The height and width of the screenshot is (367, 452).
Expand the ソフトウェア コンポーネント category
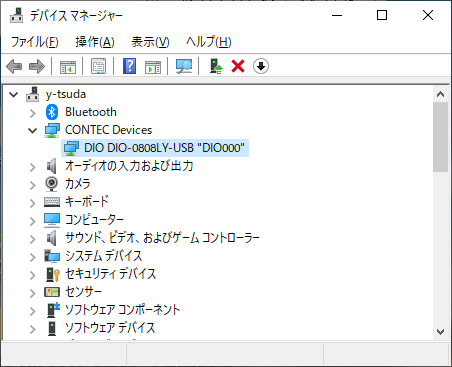[33, 311]
